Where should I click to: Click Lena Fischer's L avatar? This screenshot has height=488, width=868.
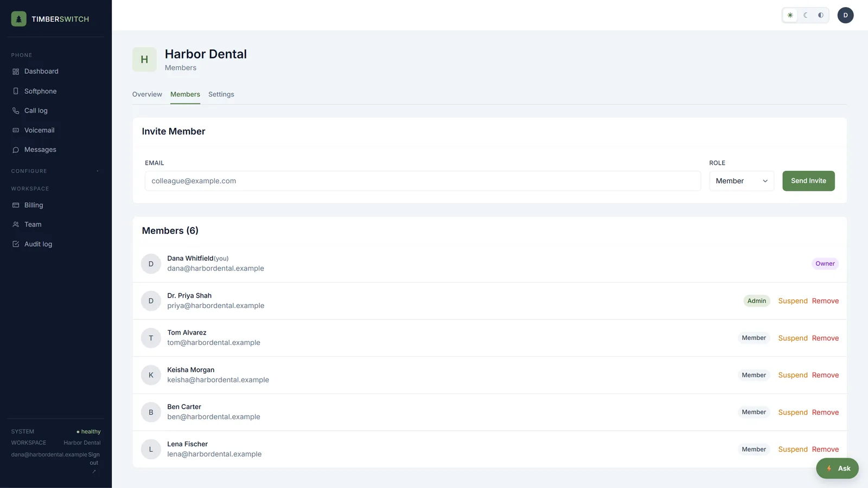tap(151, 450)
